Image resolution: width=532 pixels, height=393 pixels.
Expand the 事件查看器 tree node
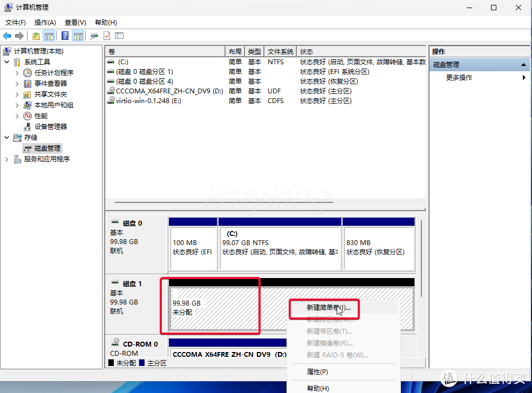click(16, 83)
